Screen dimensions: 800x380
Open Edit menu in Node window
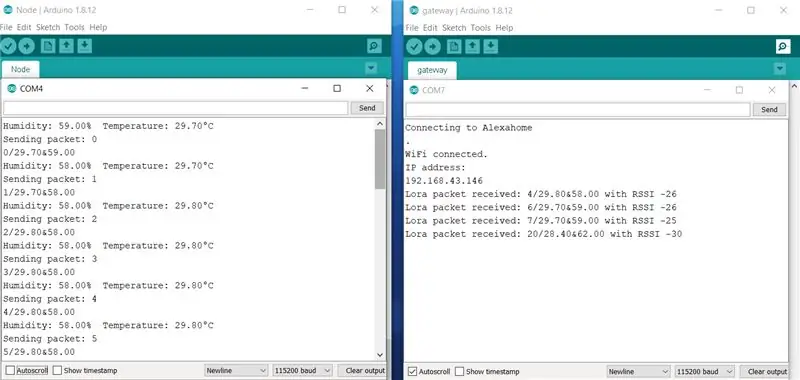click(x=24, y=27)
